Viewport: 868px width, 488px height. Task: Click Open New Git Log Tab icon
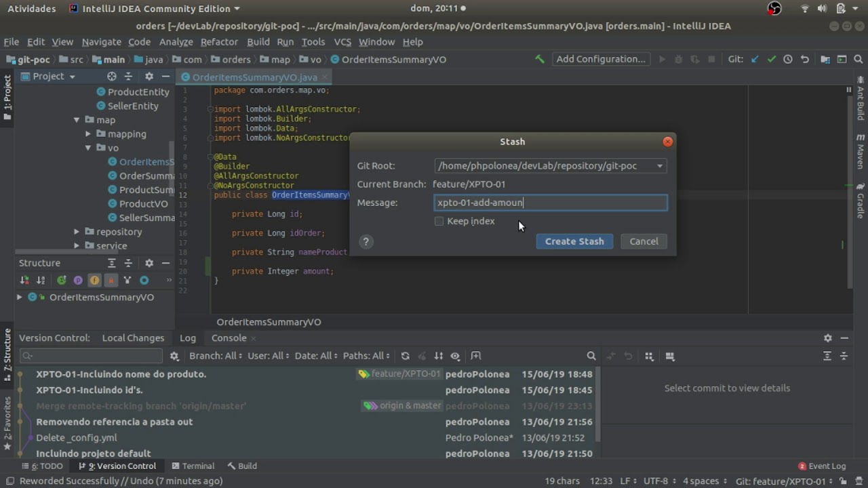tap(476, 356)
